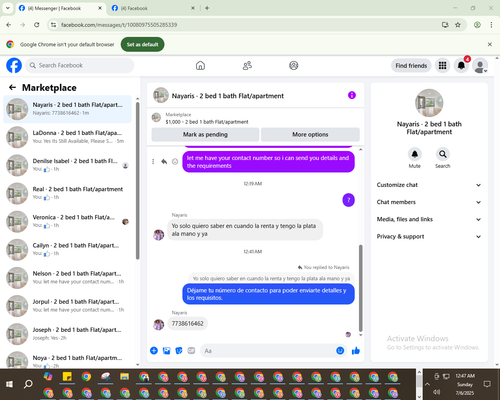500x400 pixels.
Task: Click the listing thumbnail in chat header
Action: point(161,95)
